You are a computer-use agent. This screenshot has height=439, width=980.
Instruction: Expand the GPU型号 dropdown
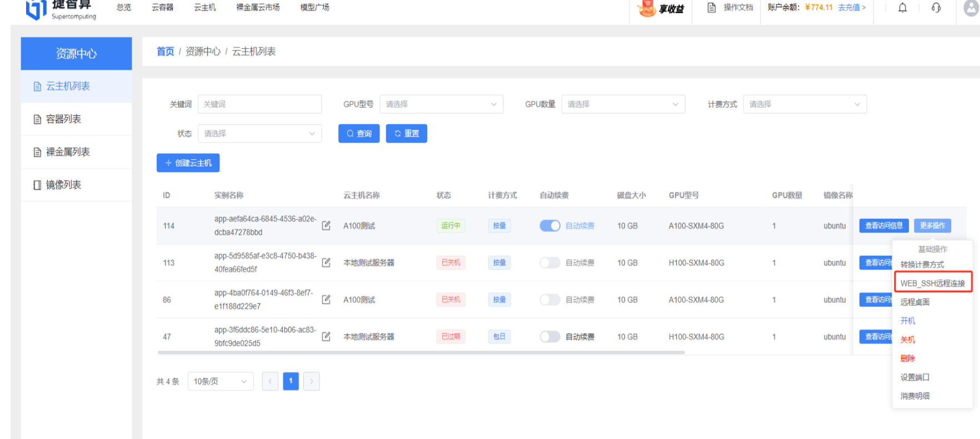click(x=441, y=104)
